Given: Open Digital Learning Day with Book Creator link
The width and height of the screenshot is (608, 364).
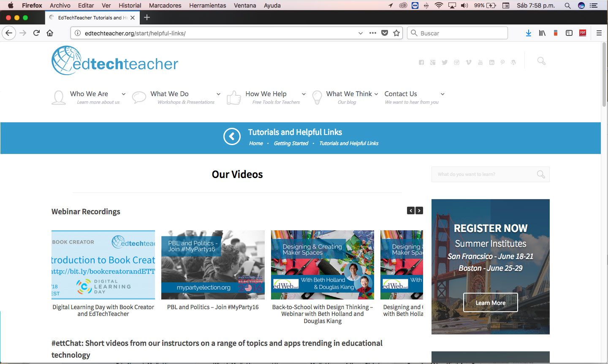Looking at the screenshot, I should click(103, 310).
